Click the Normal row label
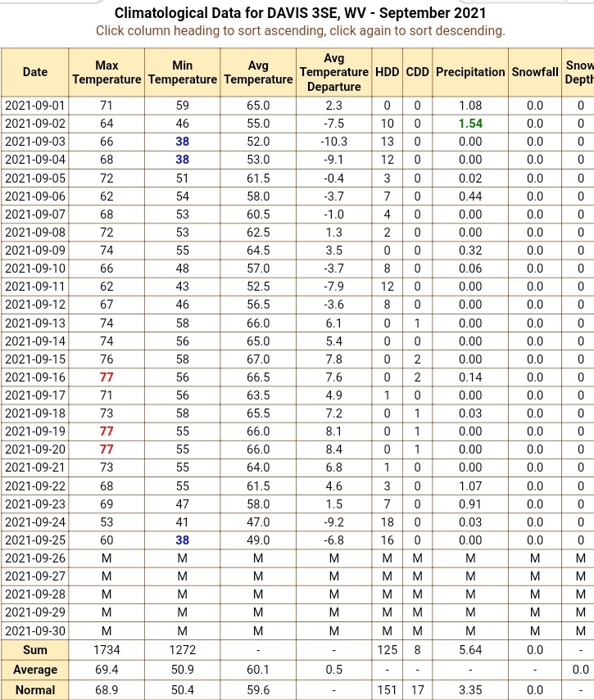Viewport: 594px width, 700px height. pyautogui.click(x=35, y=690)
